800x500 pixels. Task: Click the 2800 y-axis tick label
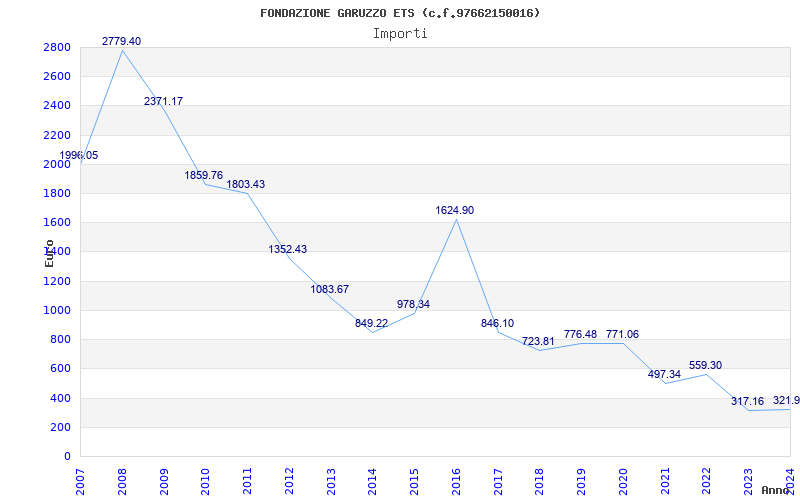(58, 47)
